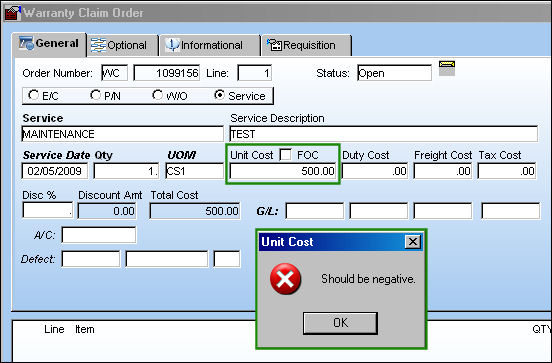The image size is (552, 363).
Task: Click the Line number field
Action: (254, 73)
